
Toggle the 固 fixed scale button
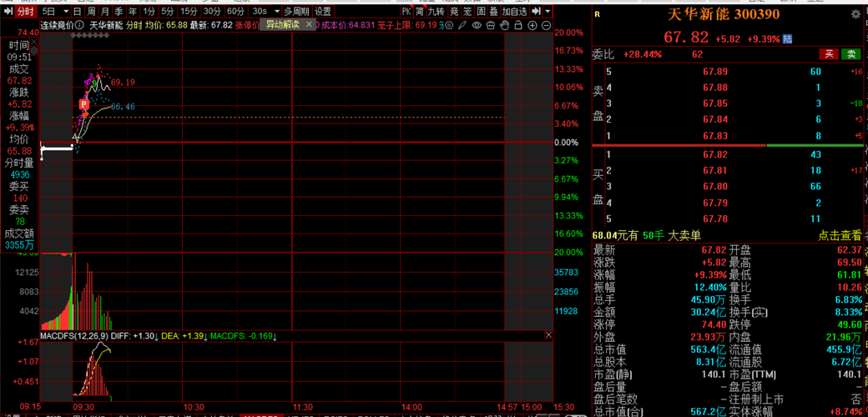481,12
